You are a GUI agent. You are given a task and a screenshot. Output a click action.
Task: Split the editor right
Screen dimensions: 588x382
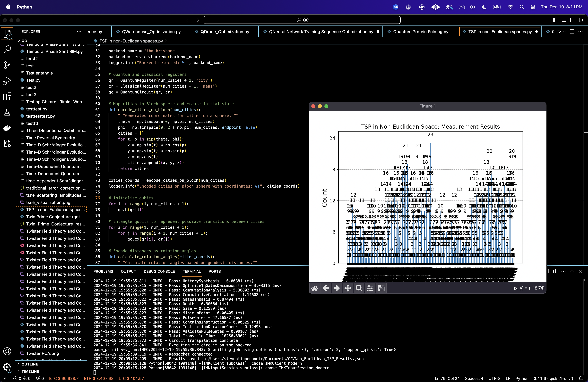[572, 32]
